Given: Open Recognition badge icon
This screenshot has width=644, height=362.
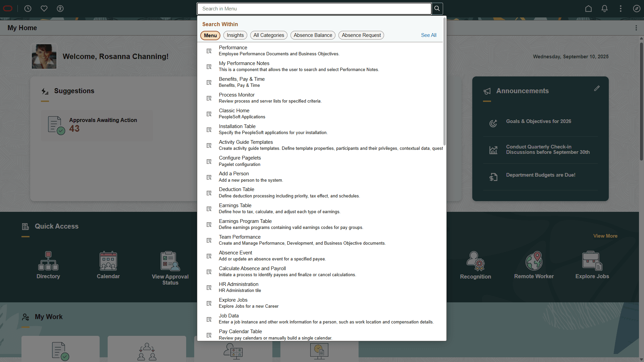Looking at the screenshot, I should point(475,261).
